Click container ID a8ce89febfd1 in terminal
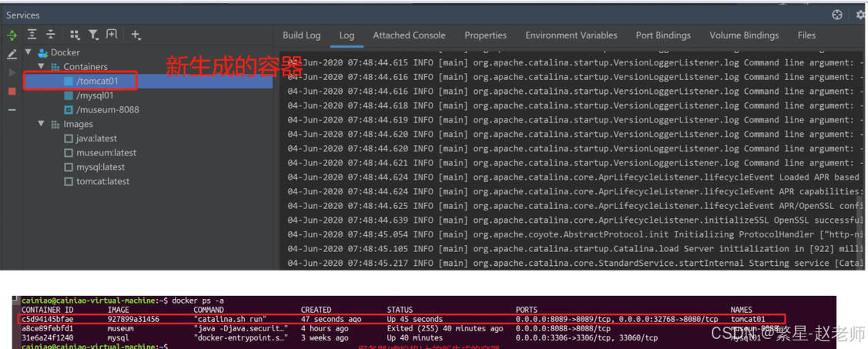 point(47,328)
